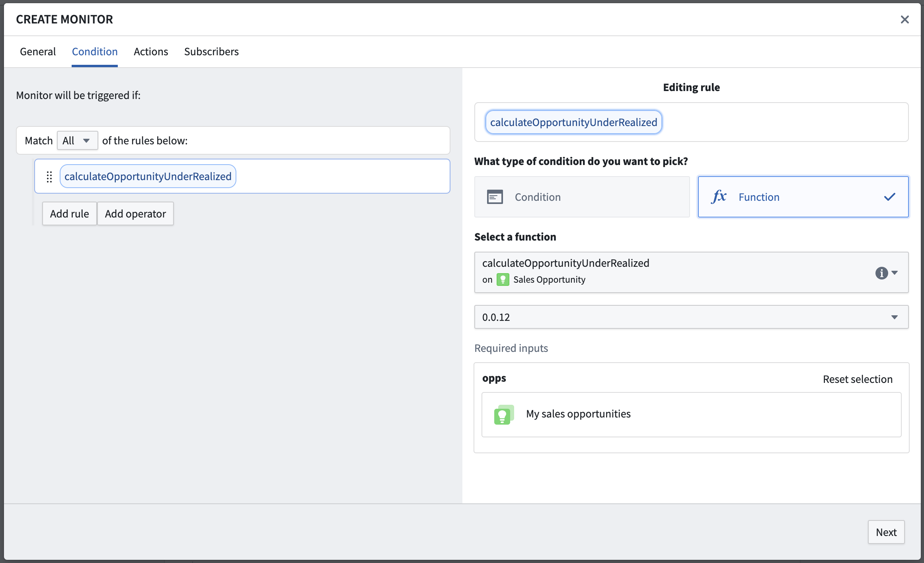The width and height of the screenshot is (924, 563).
Task: Select the My sales opportunities object set
Action: pos(691,415)
